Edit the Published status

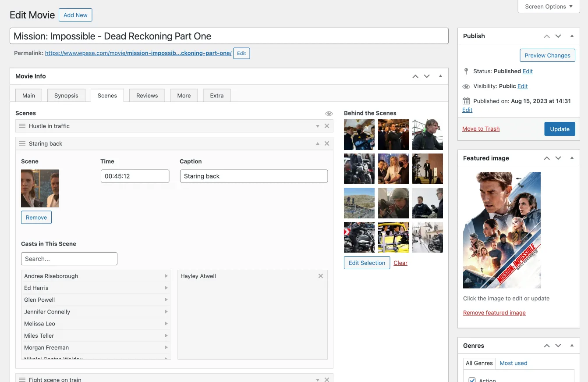coord(528,71)
